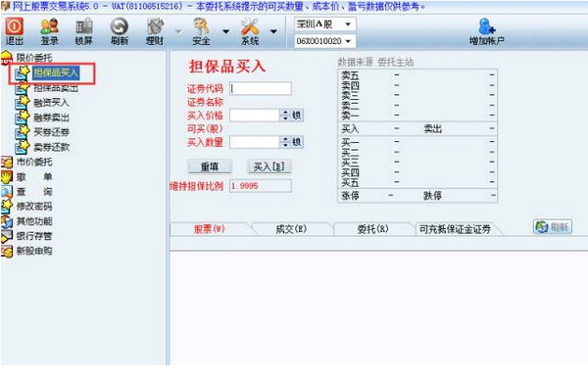Click the 证券代码 input field
The height and width of the screenshot is (379, 588).
pos(261,88)
